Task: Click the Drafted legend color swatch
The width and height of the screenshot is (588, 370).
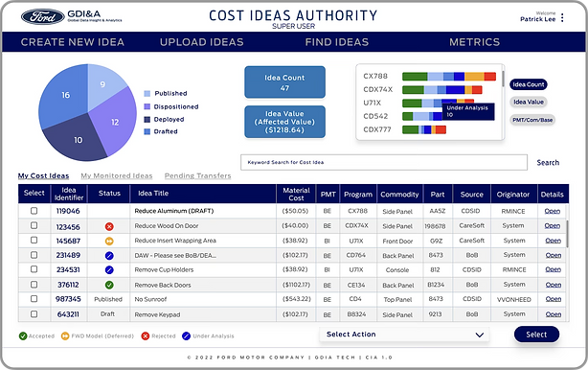Action: (147, 131)
